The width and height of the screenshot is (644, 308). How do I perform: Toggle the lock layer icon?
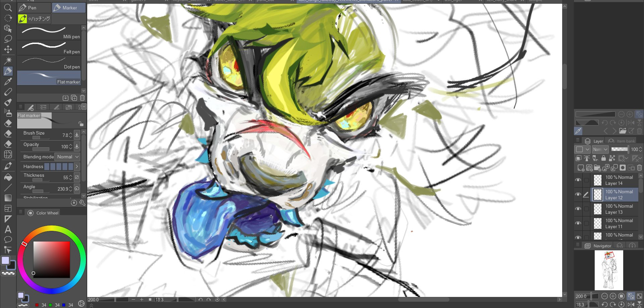[x=603, y=158]
